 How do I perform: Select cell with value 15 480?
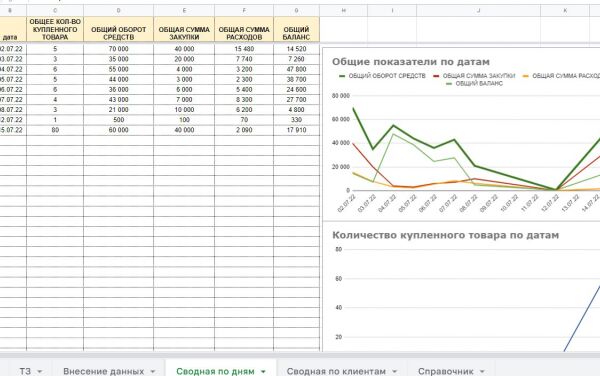244,49
